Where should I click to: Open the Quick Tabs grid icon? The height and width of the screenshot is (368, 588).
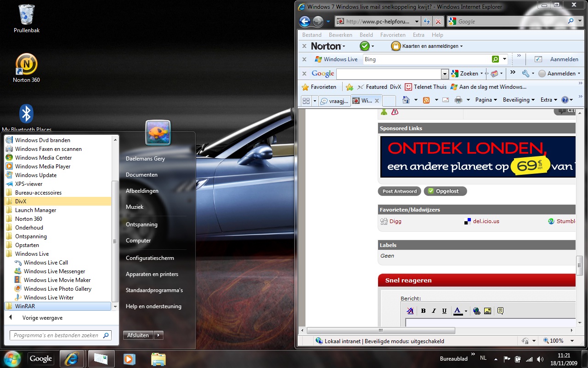click(x=306, y=100)
